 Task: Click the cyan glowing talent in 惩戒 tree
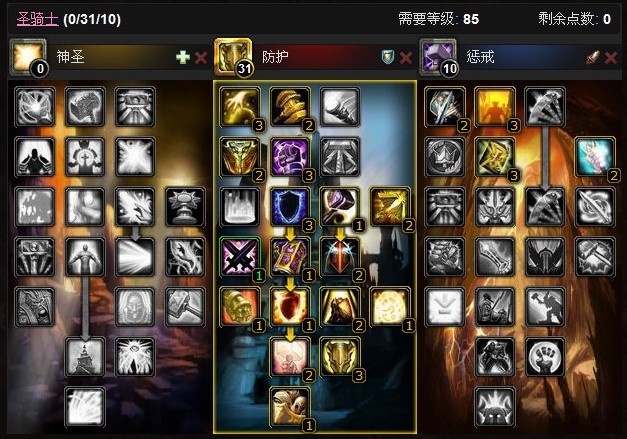coord(595,157)
